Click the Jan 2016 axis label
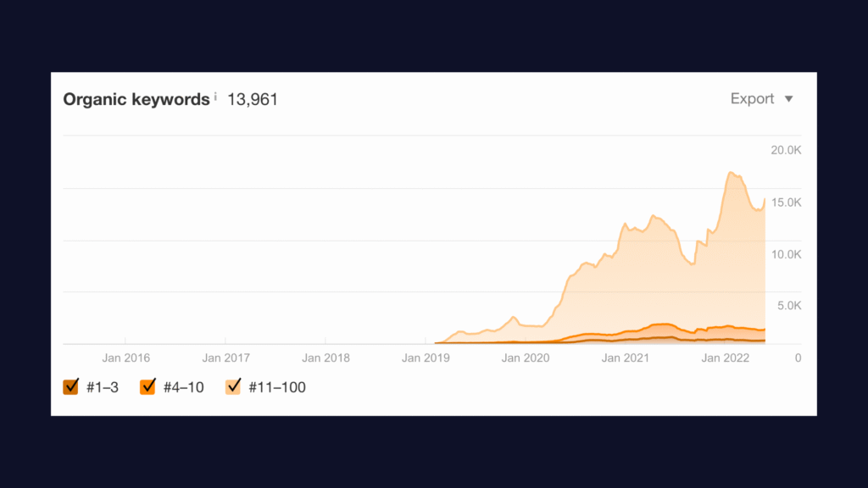This screenshot has height=488, width=868. coord(125,358)
